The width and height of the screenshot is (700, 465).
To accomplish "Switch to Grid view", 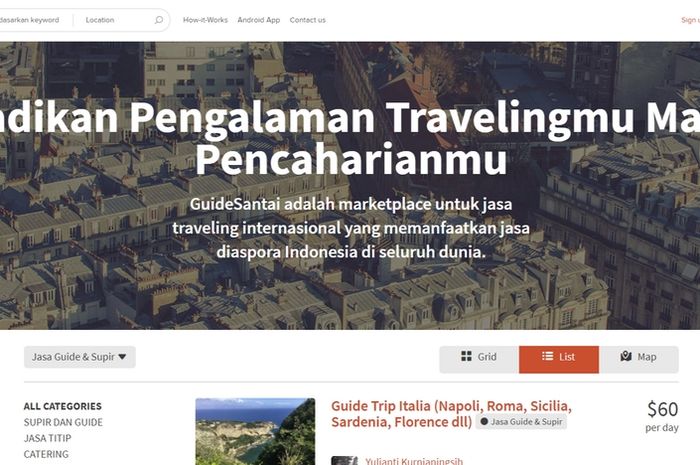I will tap(479, 359).
